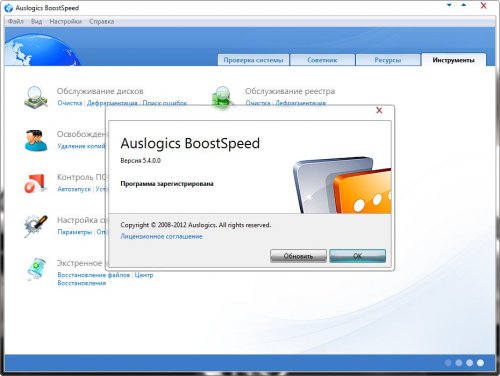Click Дефрагментация link under registry maintenance
The image size is (500, 376).
click(x=300, y=103)
